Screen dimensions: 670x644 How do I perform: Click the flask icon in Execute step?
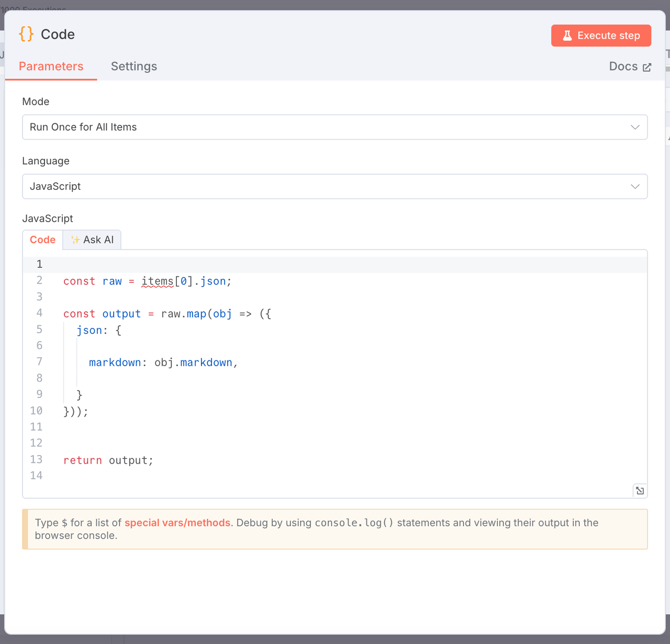[x=567, y=36]
